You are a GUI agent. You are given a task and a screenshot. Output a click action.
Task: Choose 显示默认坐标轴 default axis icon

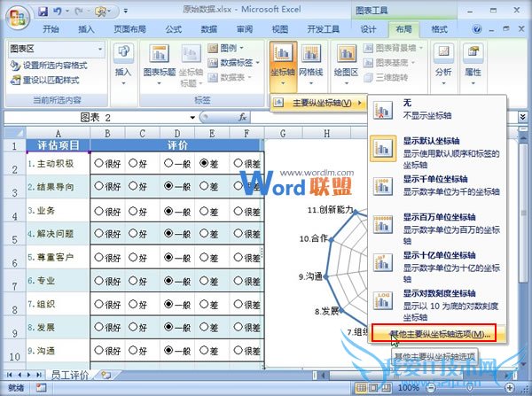point(383,149)
